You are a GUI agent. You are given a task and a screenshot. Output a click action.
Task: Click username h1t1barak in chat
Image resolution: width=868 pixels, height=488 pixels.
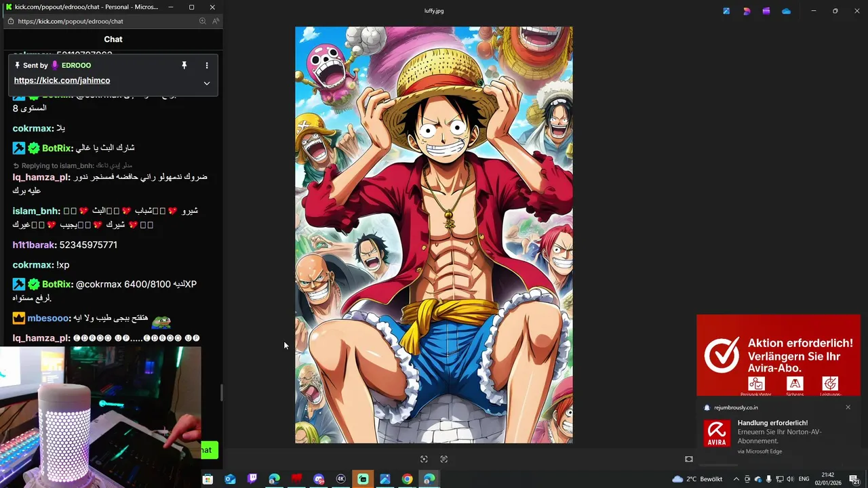[x=34, y=245]
